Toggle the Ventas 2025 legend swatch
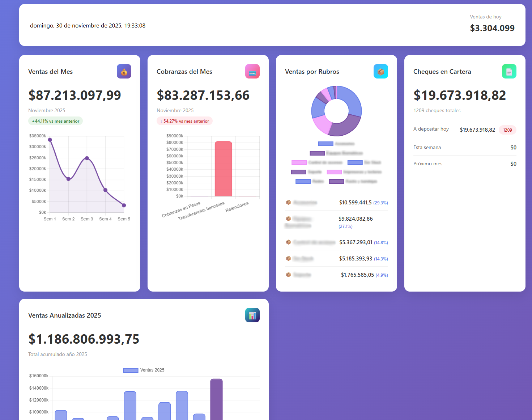Screen dimensions: 532x420 (x=131, y=370)
